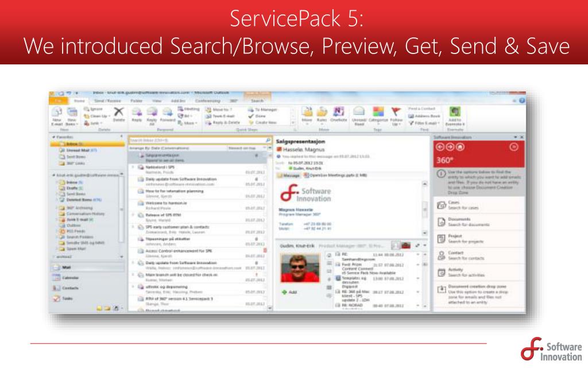Viewport: 588px width, 368px height.
Task: Click the search magnifier in inbox search
Action: tap(268, 140)
